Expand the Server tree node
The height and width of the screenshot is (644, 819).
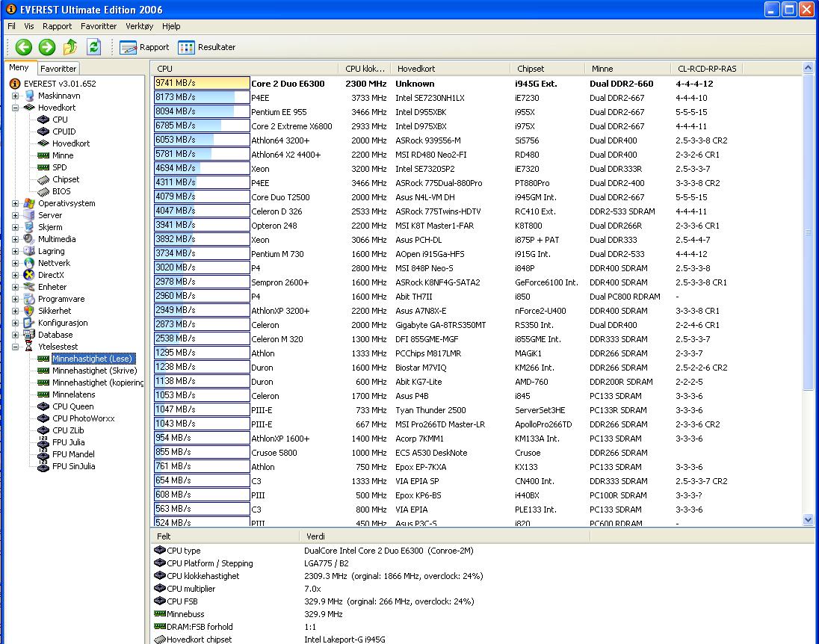(x=15, y=215)
